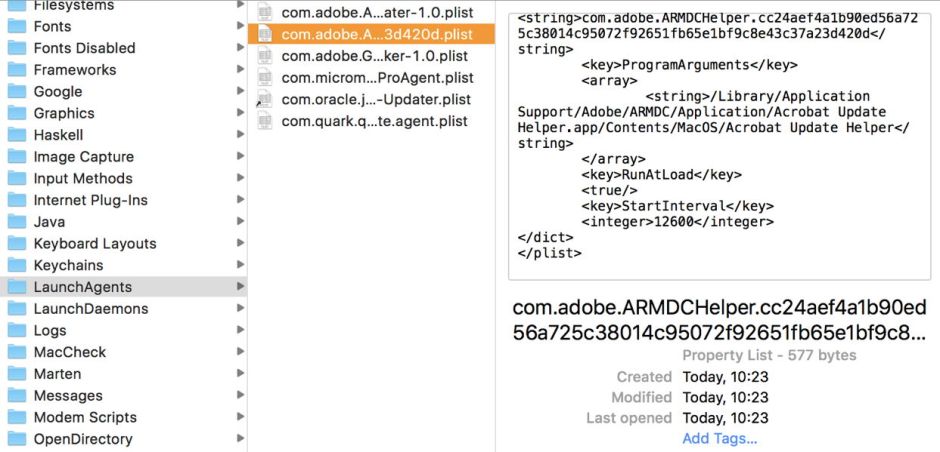Select the Marten folder name
940x452 pixels.
point(57,373)
